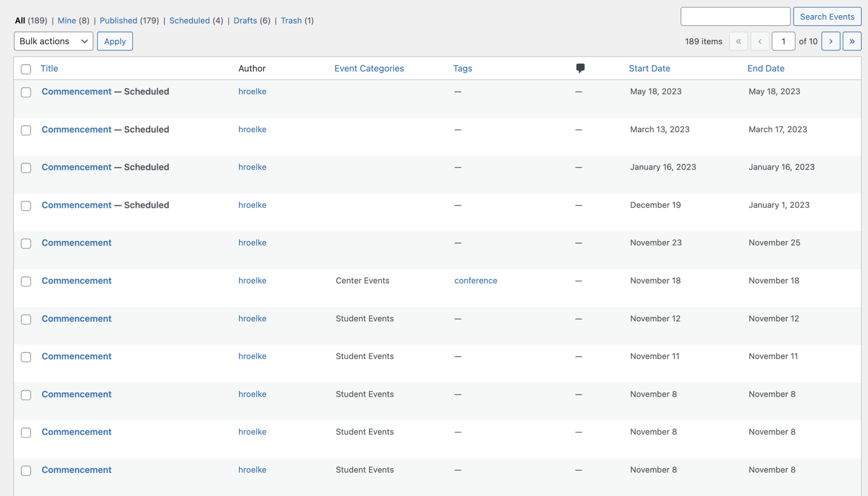Click previous page arrow button
The width and height of the screenshot is (868, 496).
tap(759, 42)
